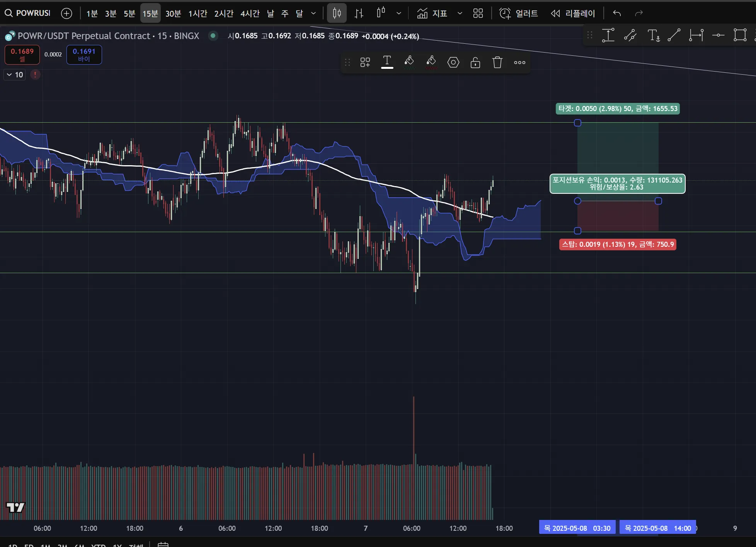Click the 위험/보상율 2.63 position label
The width and height of the screenshot is (756, 547).
(617, 184)
